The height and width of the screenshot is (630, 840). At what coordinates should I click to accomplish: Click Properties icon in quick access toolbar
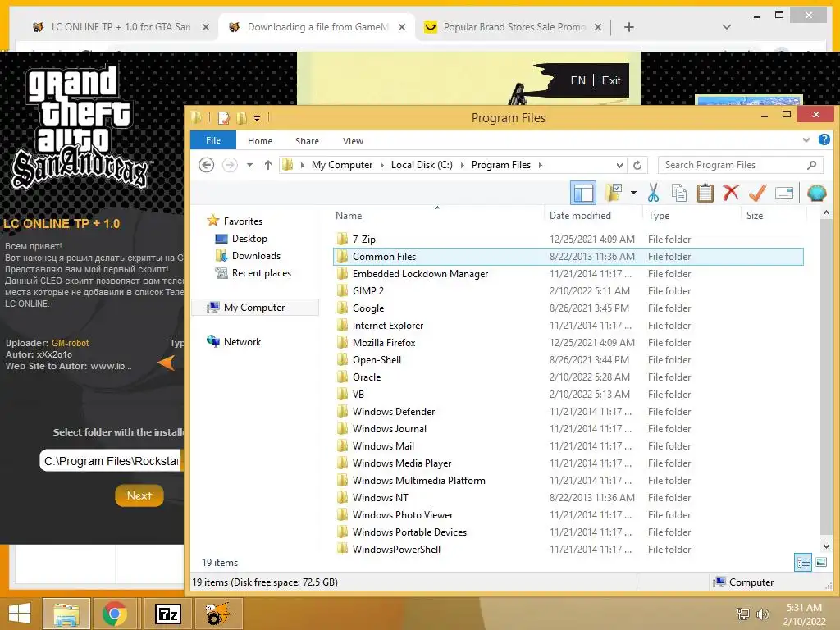224,118
